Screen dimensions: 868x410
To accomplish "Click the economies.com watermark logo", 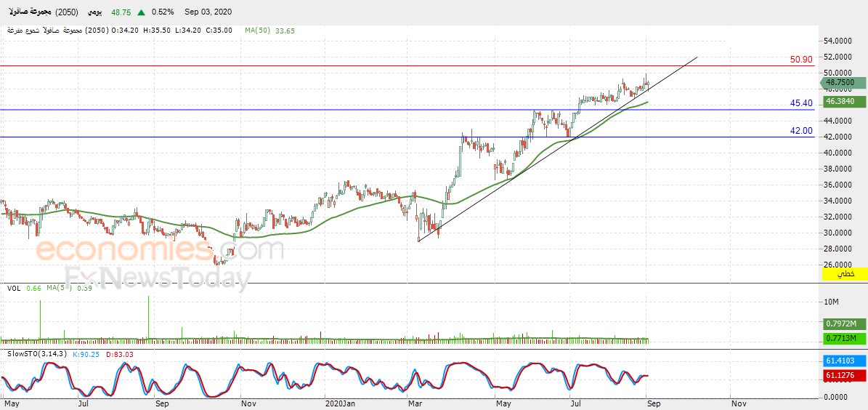I will click(x=160, y=250).
